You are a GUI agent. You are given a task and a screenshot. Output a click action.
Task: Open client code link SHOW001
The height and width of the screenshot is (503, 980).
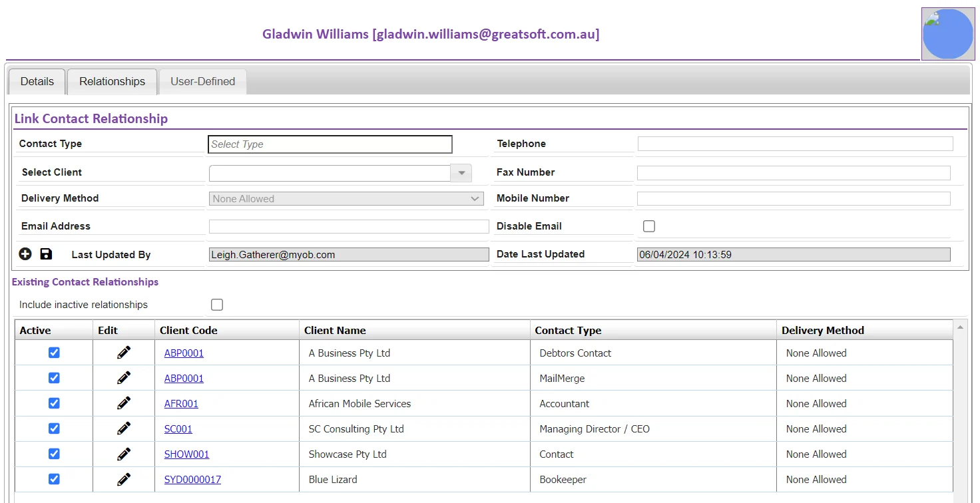[186, 454]
